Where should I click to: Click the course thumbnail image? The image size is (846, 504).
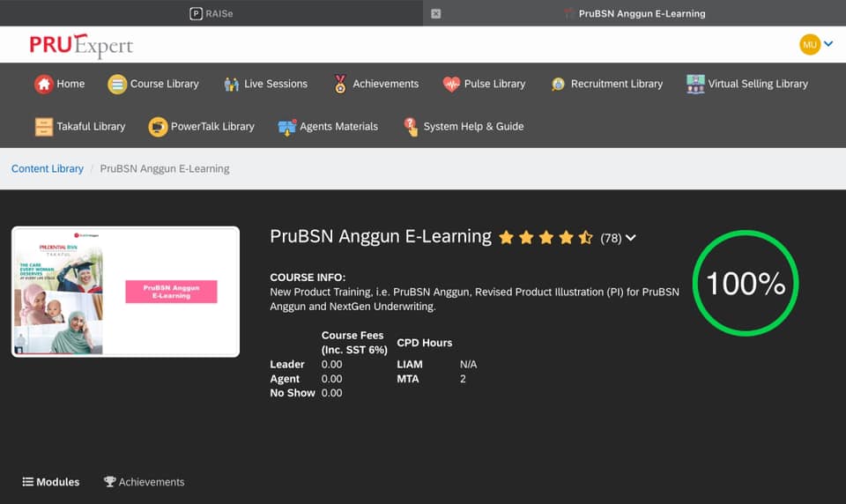(x=126, y=292)
